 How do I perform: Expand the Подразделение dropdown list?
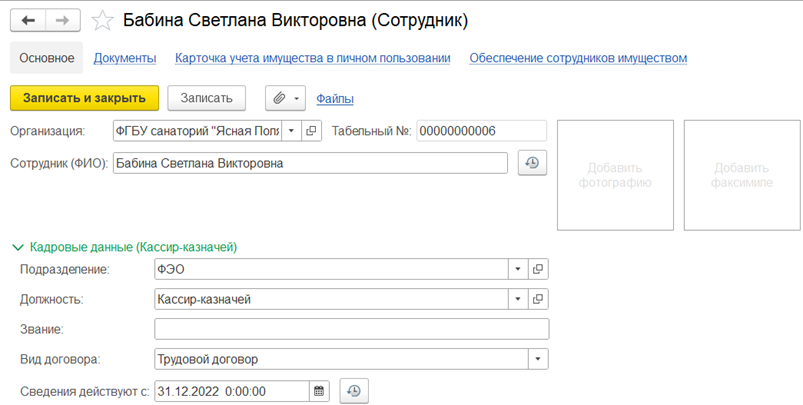[518, 269]
